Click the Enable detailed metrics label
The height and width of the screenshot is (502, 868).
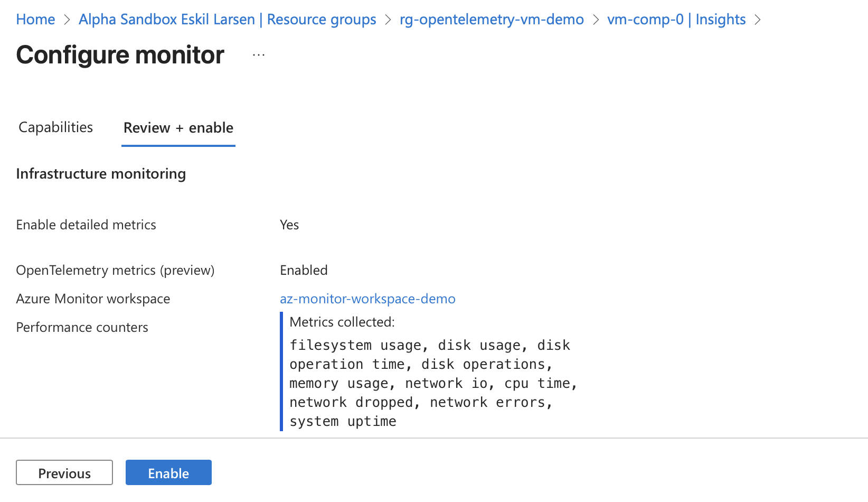86,225
